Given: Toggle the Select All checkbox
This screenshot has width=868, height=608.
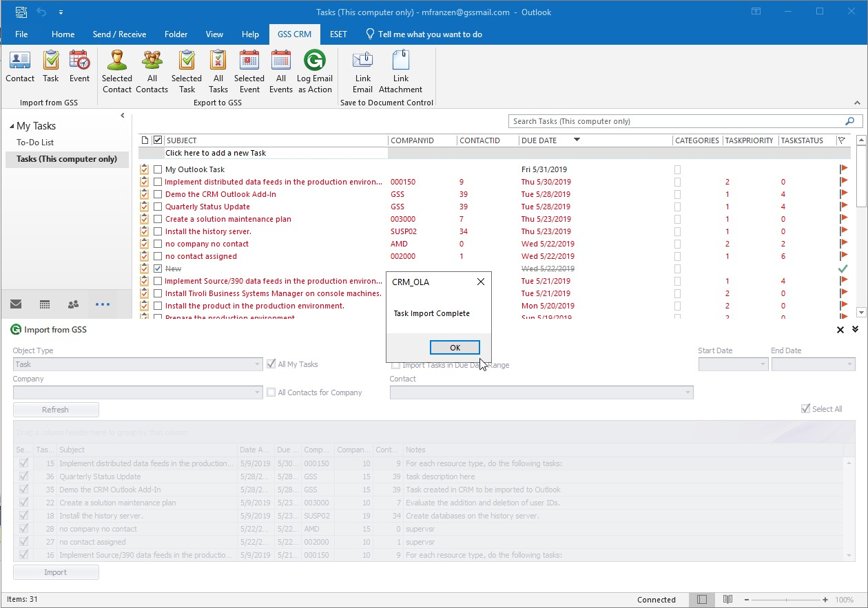Looking at the screenshot, I should [805, 409].
